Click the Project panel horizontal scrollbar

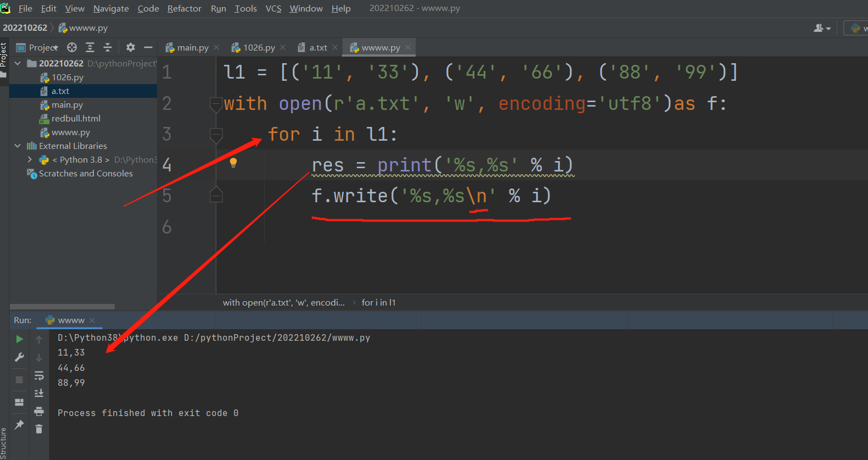coord(62,307)
